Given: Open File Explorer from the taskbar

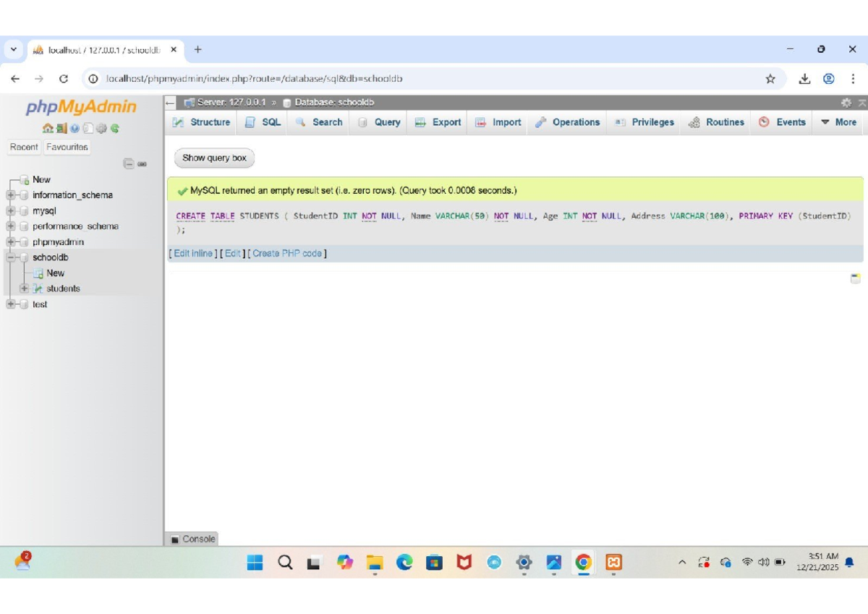Looking at the screenshot, I should click(x=374, y=563).
